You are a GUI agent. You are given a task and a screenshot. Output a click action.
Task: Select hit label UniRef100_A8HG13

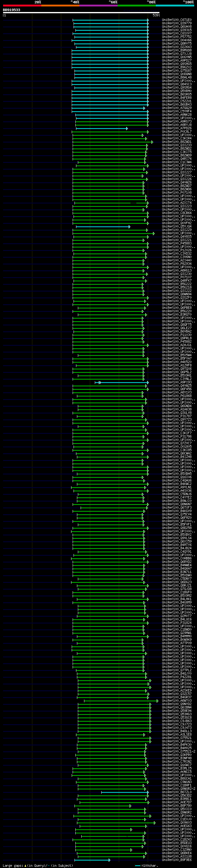pos(177,270)
